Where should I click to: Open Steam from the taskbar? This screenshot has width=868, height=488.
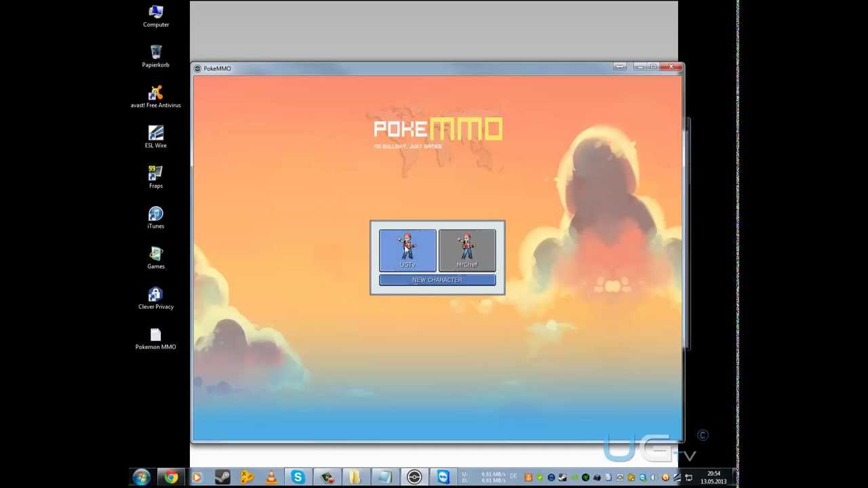222,477
